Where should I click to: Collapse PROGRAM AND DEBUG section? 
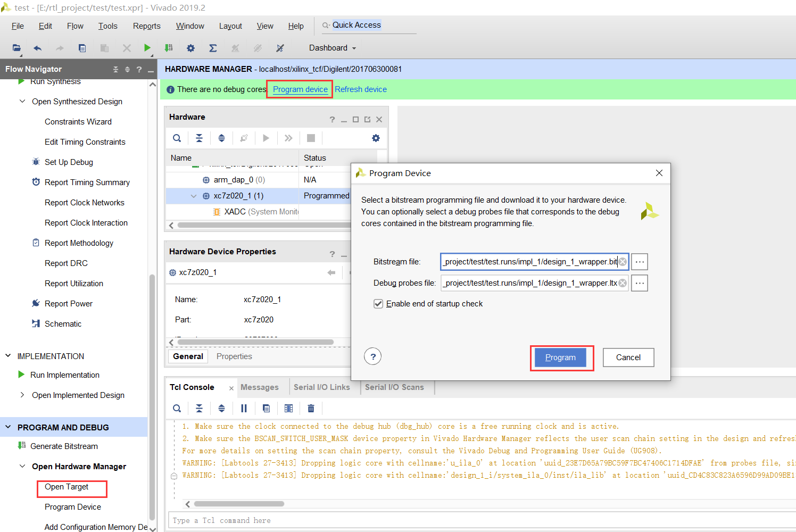8,427
